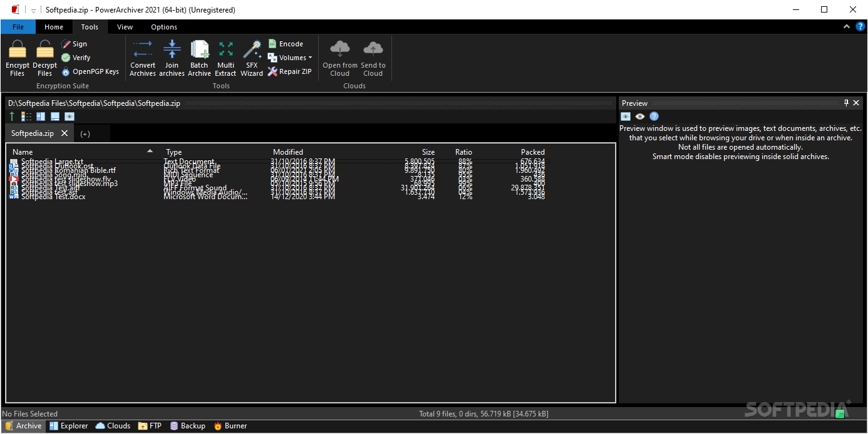This screenshot has height=434, width=868.
Task: Toggle the bottom panel layout icon
Action: point(55,116)
